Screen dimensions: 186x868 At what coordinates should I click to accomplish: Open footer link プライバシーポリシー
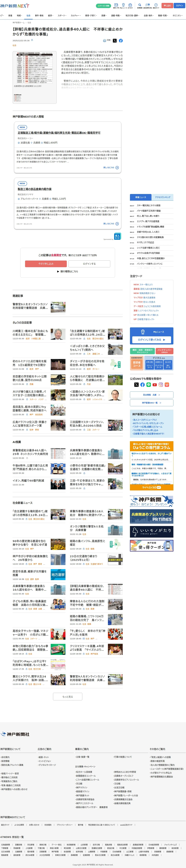tap(64, 825)
